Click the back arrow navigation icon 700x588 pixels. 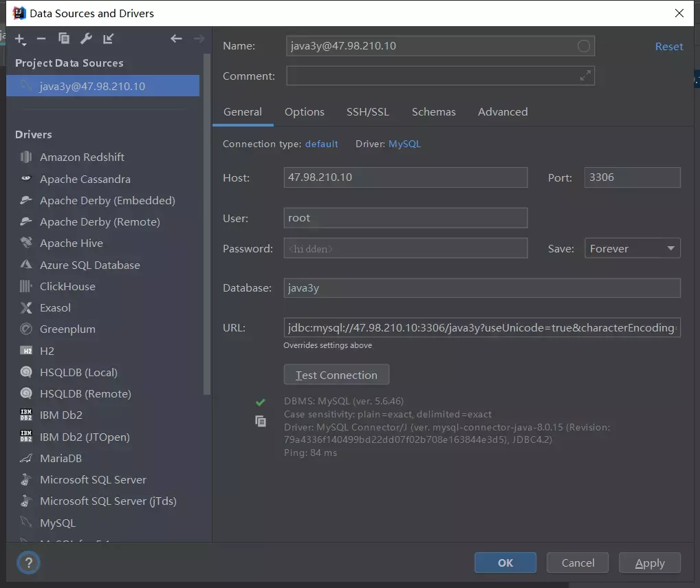coord(176,39)
